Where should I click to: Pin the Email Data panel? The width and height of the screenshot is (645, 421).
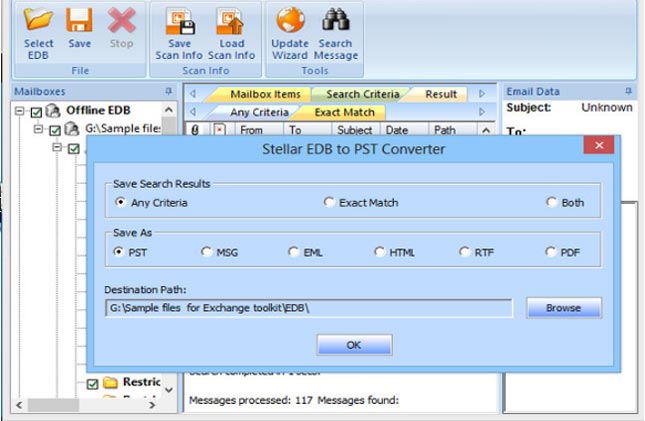[628, 91]
